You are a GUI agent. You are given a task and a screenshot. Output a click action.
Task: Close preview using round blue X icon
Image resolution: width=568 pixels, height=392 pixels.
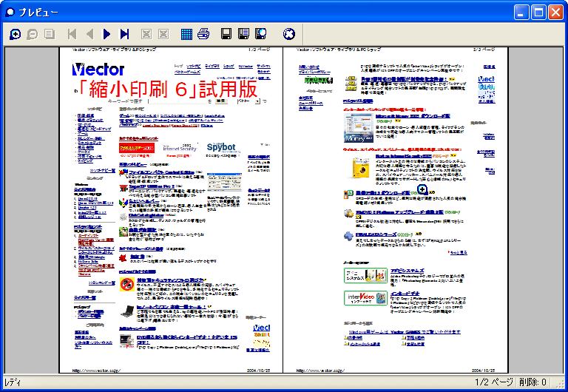coord(288,34)
